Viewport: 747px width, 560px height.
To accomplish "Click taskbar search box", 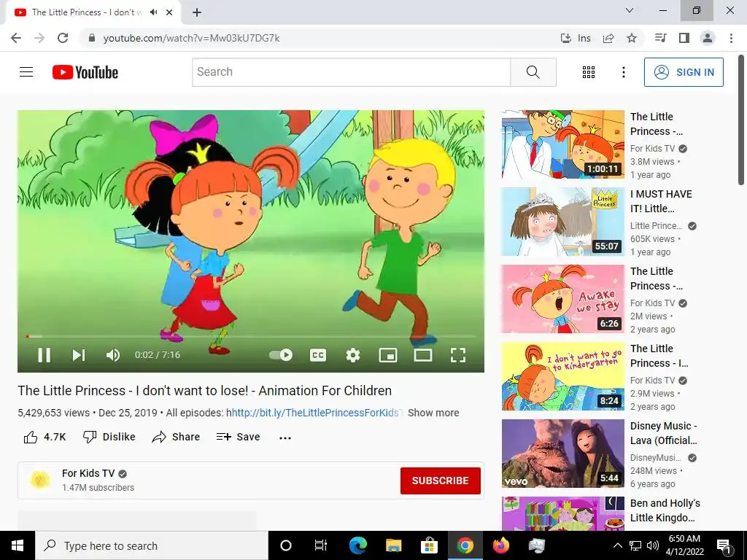I will pyautogui.click(x=152, y=545).
